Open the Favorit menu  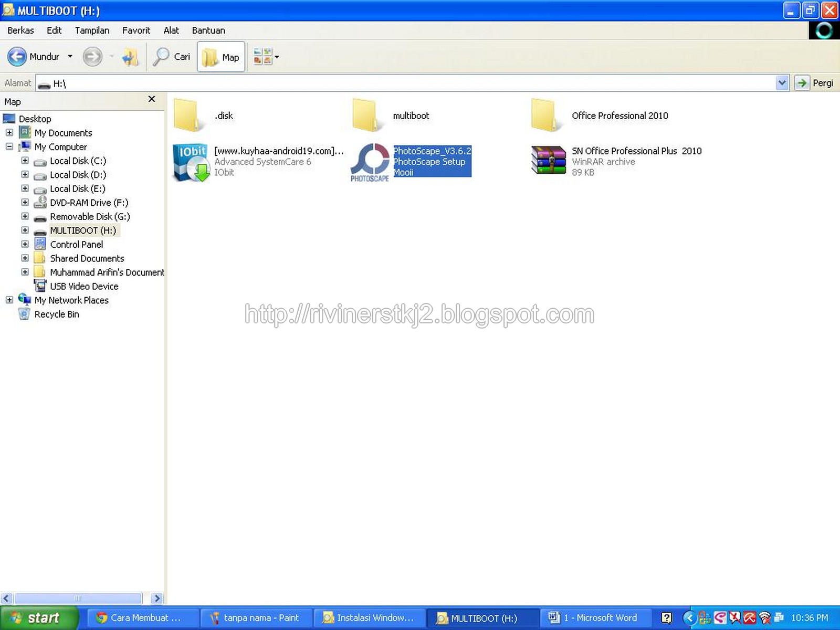(136, 30)
